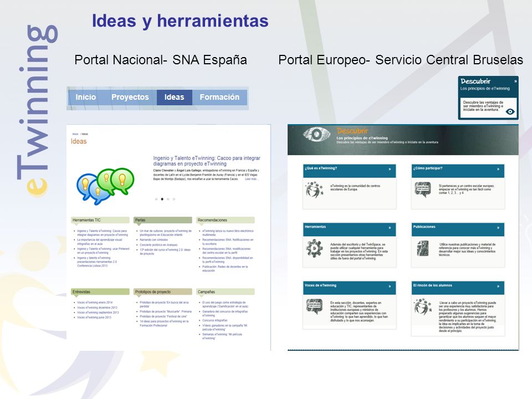The height and width of the screenshot is (399, 532).
Task: Open Prototipo de proyecto Festival de cine link
Action: click(x=163, y=316)
